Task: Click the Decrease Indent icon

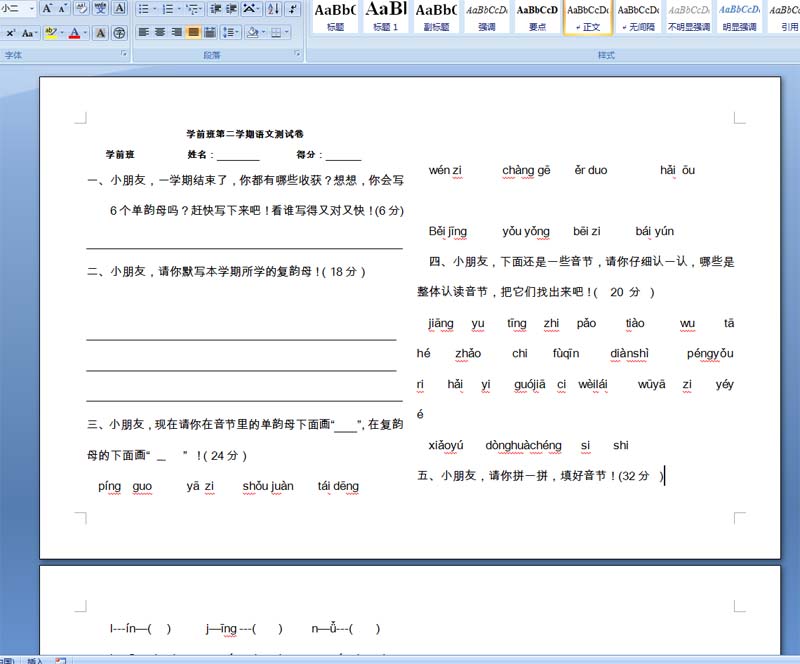Action: (x=216, y=9)
